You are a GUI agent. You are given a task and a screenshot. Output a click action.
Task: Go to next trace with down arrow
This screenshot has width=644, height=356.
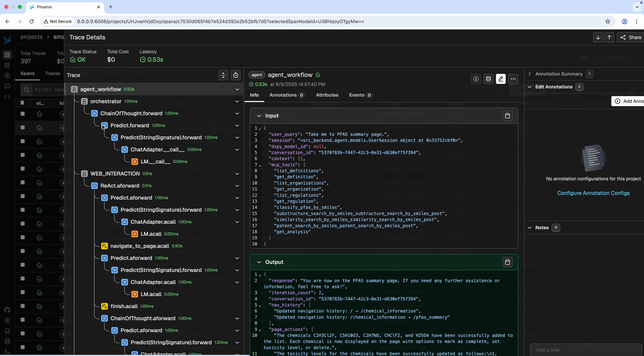[x=598, y=38]
